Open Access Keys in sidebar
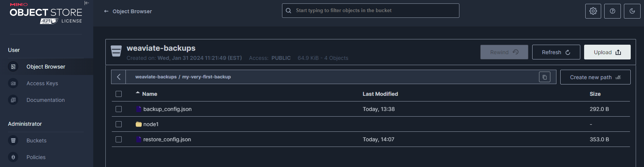Viewport: 644px width, 167px height. click(x=42, y=83)
